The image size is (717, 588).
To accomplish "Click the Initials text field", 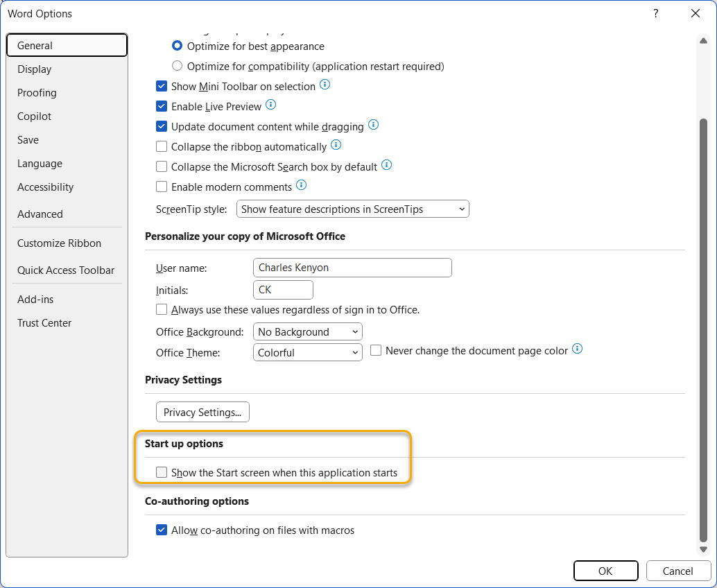I will [283, 290].
